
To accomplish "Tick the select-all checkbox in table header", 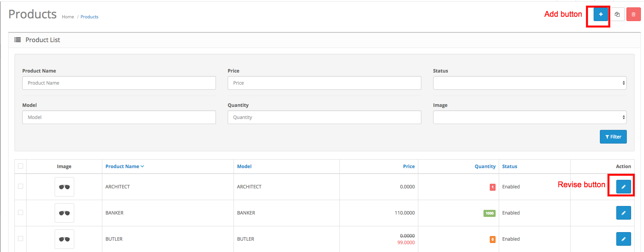I will pos(21,166).
